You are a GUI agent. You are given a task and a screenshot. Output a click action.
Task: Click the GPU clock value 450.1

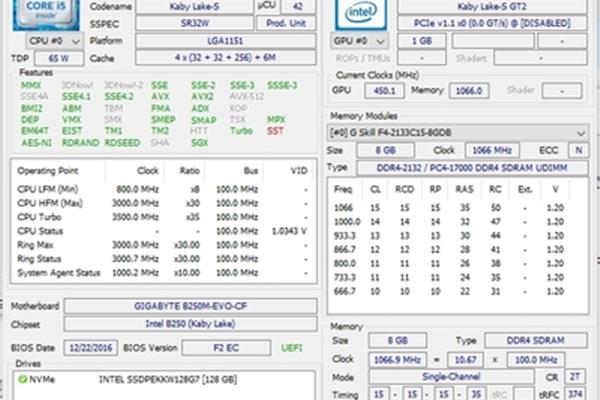(x=385, y=91)
